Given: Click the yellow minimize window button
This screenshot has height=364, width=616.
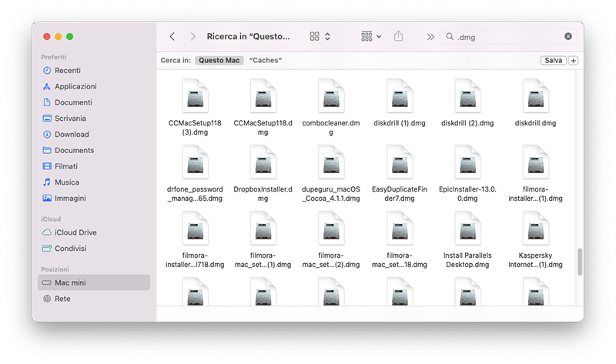Looking at the screenshot, I should (x=59, y=36).
